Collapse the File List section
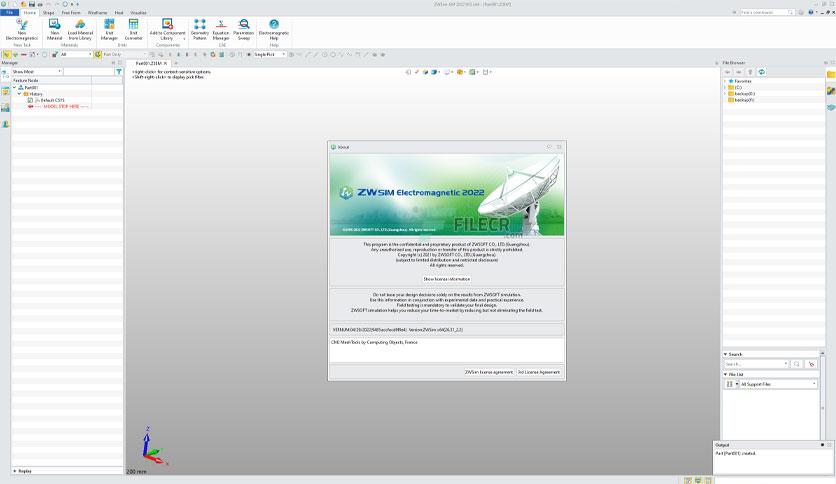The image size is (836, 484). [x=725, y=374]
